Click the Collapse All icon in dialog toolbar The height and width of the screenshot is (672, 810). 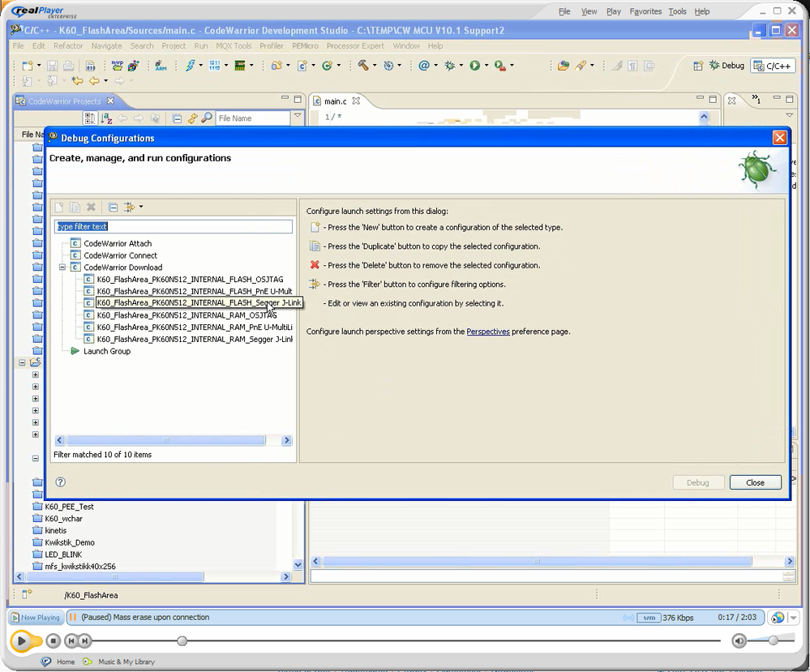pyautogui.click(x=114, y=208)
